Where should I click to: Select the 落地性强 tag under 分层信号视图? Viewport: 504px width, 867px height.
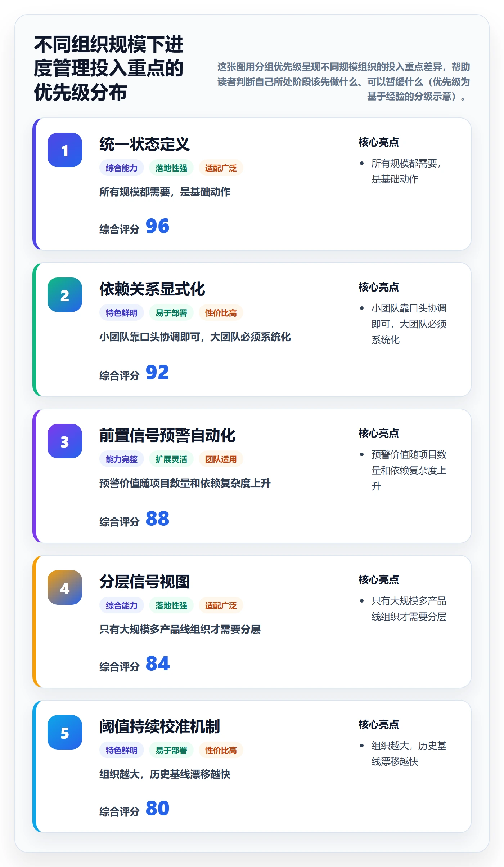(x=171, y=605)
